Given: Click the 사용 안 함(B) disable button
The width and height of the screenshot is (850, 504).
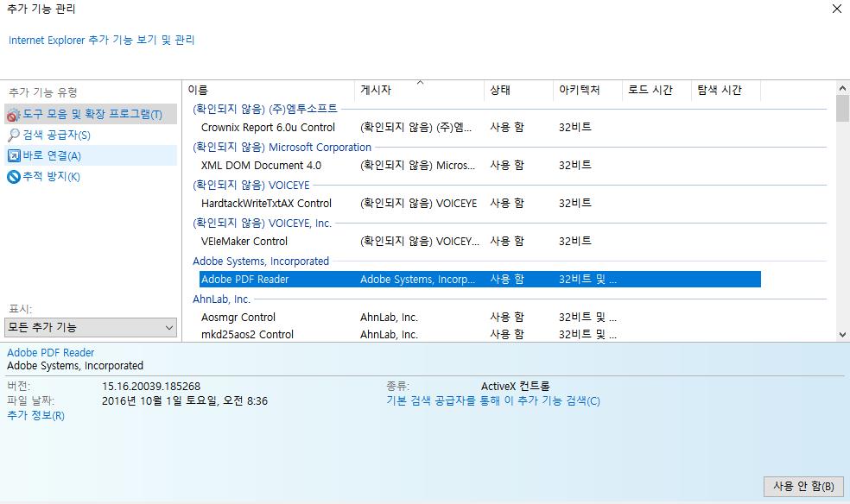Looking at the screenshot, I should point(803,486).
